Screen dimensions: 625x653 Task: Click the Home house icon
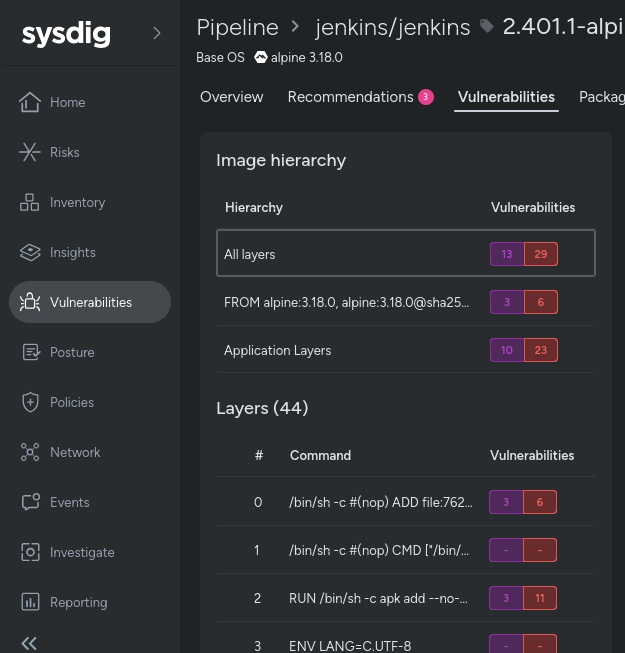[30, 102]
